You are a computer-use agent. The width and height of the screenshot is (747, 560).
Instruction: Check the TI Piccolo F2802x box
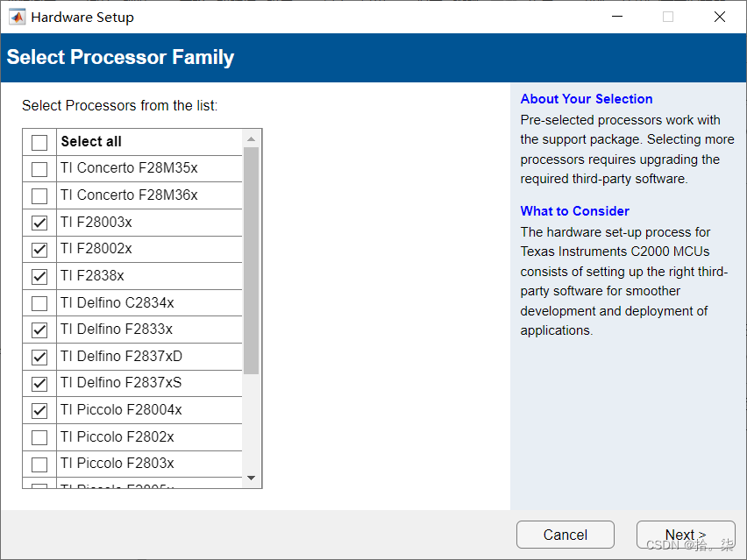point(39,437)
